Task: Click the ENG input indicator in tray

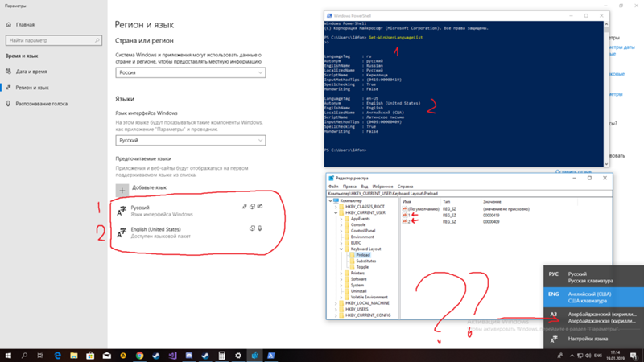Action: pyautogui.click(x=598, y=356)
